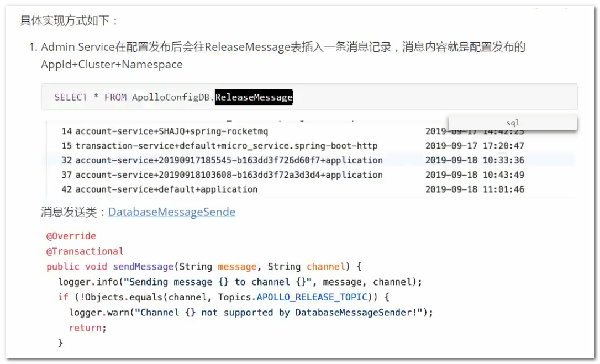Click timestamp 2019-09-18 10:33:36

tap(475, 160)
